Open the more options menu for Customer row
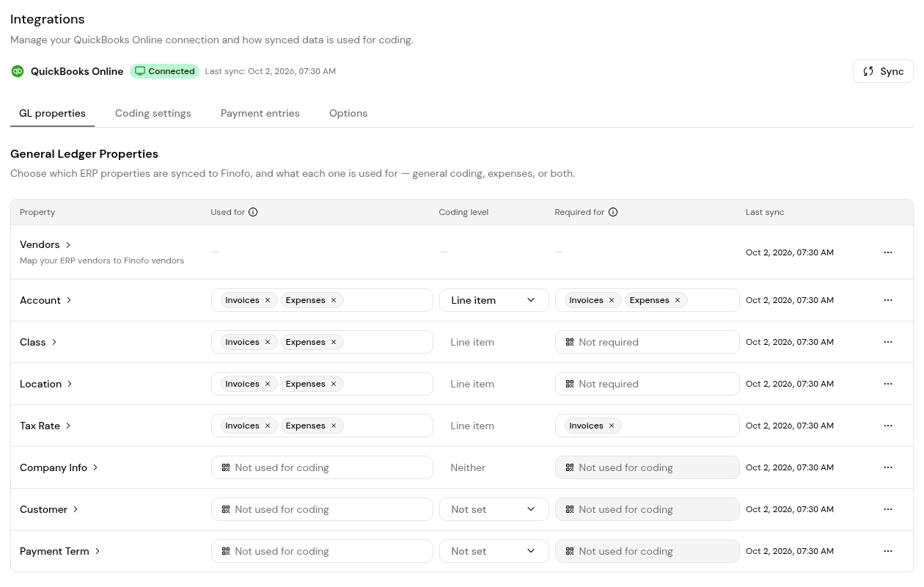Viewport: 924px width, 587px height. [888, 509]
